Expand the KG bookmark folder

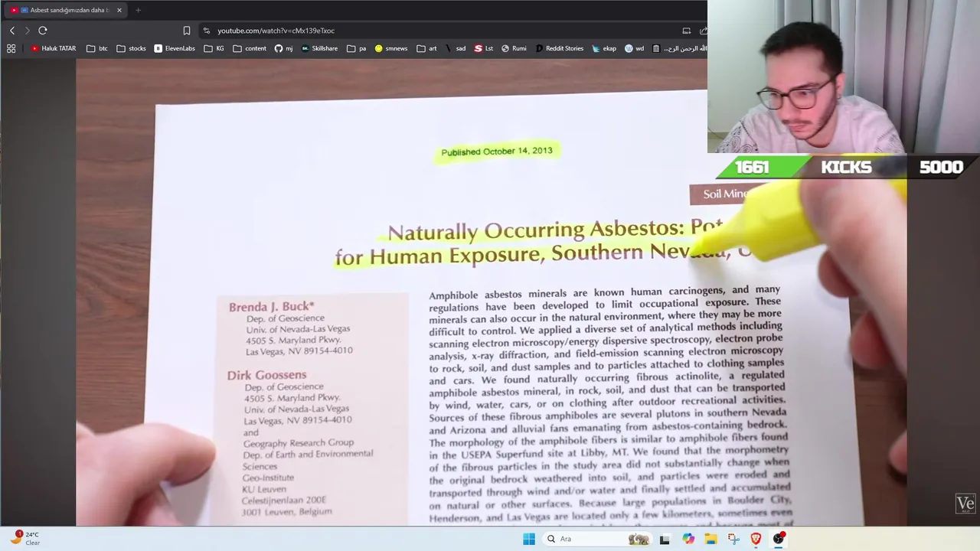tap(214, 48)
